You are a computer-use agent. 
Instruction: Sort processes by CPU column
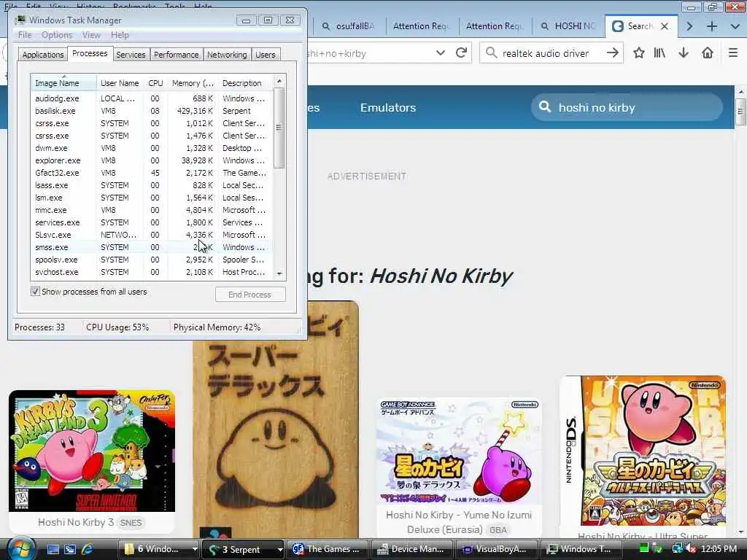click(155, 83)
